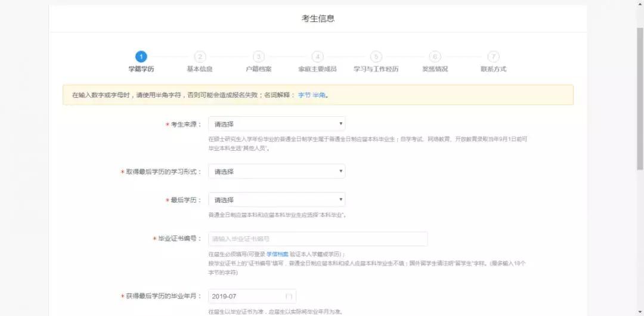Open the 最后学历 select box
The image size is (644, 316).
tap(277, 200)
